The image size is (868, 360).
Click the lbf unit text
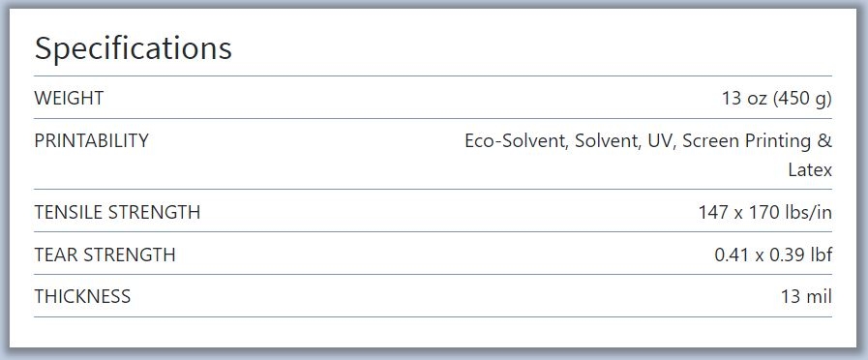tap(823, 255)
